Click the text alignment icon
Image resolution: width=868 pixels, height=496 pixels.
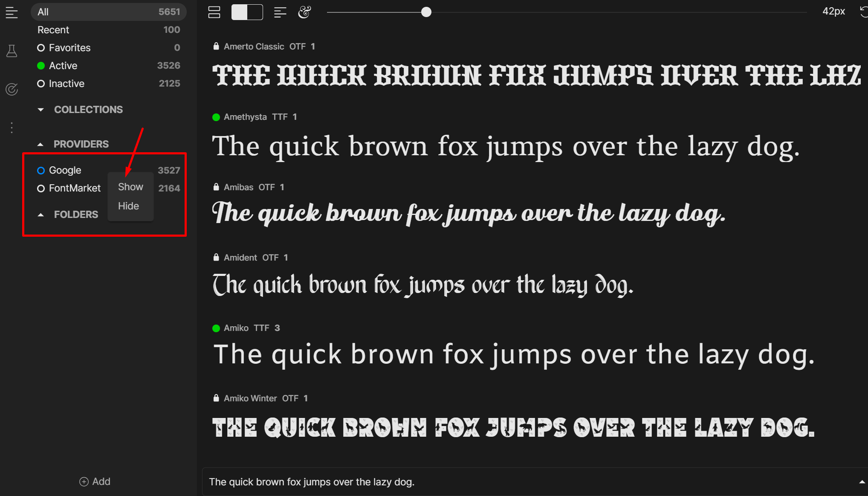[280, 12]
